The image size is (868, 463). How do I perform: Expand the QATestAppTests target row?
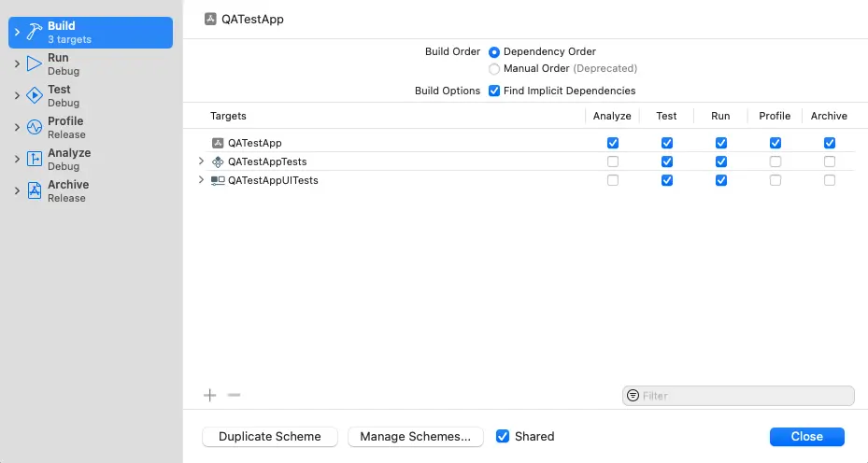coord(201,161)
